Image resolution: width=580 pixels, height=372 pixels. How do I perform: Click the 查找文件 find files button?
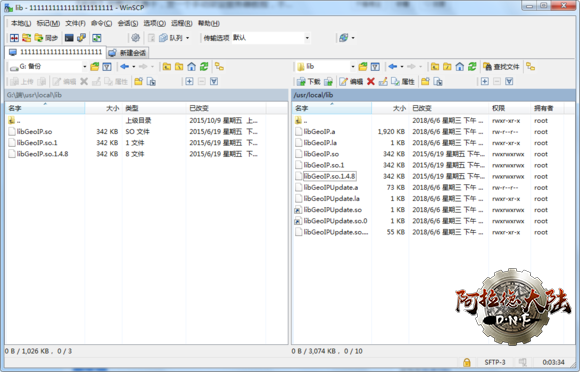[x=502, y=67]
